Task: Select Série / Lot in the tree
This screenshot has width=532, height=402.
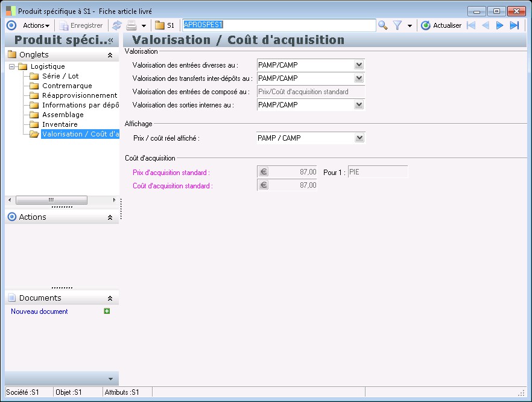Action: pyautogui.click(x=60, y=76)
